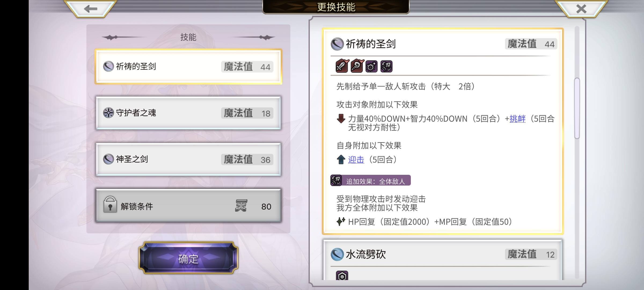Go back using the left arrow

(x=90, y=9)
